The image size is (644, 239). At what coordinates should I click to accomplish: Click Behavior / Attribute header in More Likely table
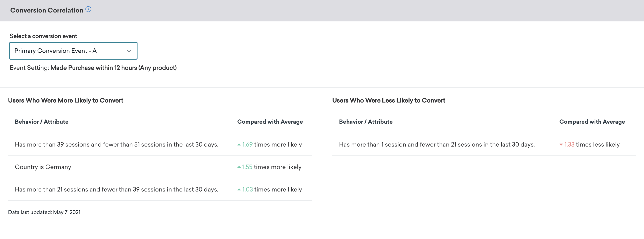click(x=42, y=122)
